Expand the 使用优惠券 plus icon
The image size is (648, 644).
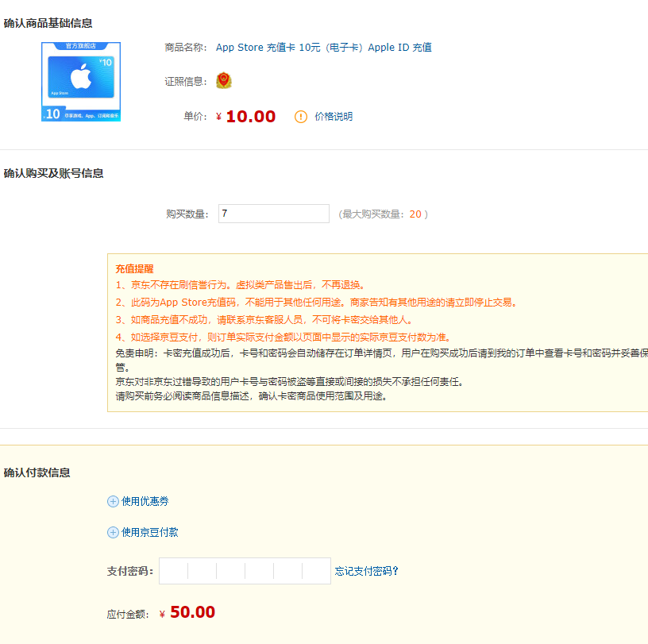(x=113, y=501)
